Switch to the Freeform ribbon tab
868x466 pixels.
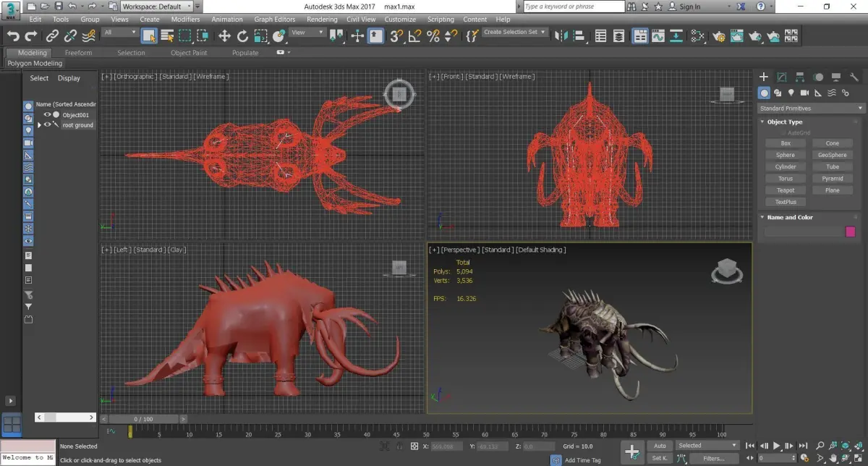pyautogui.click(x=78, y=53)
